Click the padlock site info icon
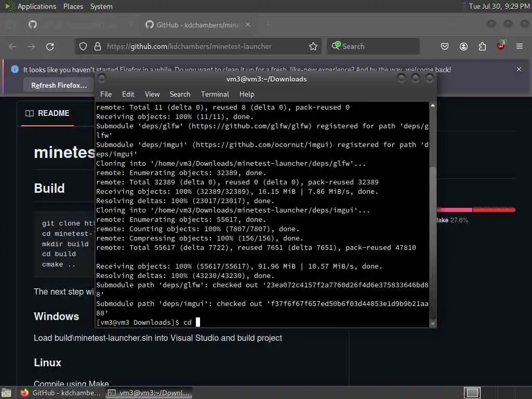 point(98,46)
